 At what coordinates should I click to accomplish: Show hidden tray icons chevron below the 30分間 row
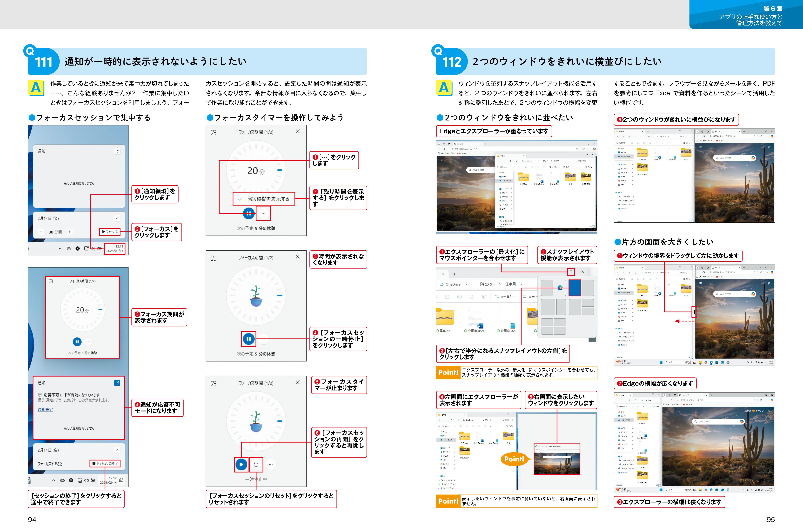pos(60,249)
